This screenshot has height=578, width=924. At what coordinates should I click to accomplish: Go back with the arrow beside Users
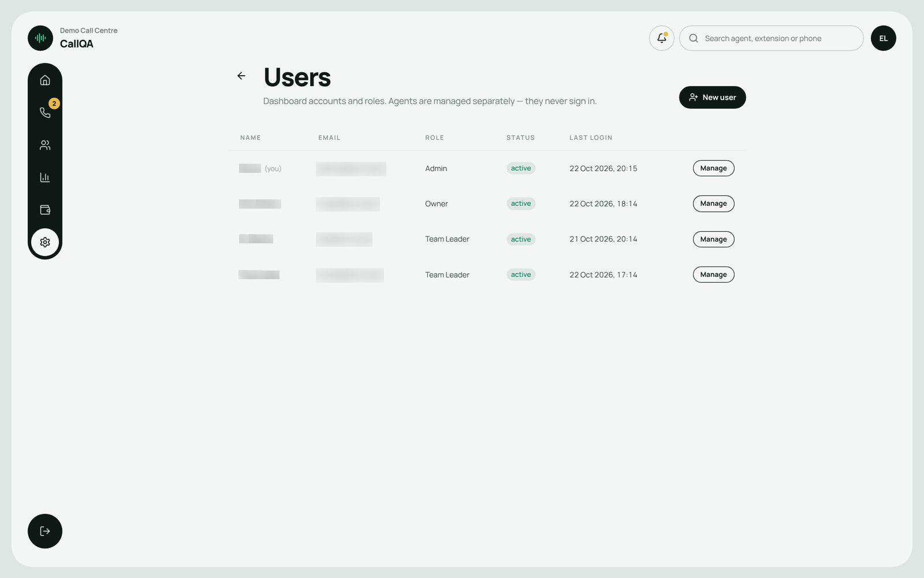pyautogui.click(x=241, y=76)
